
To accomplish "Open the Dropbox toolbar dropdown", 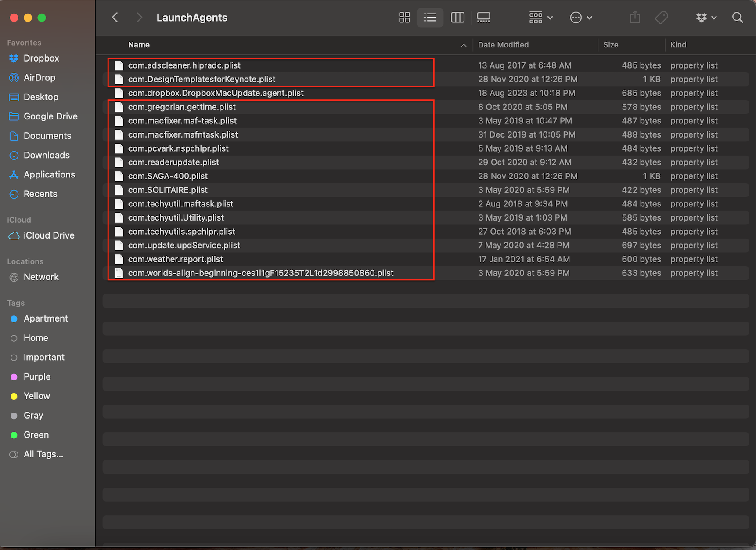I will [706, 18].
